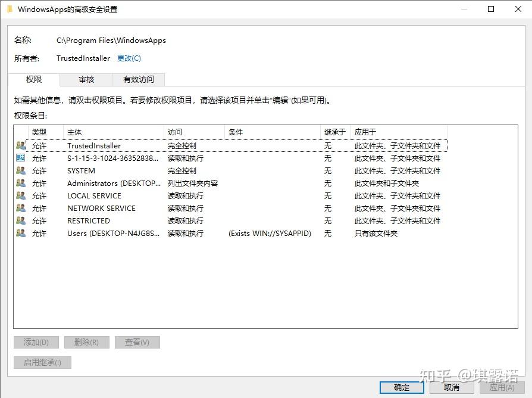Image resolution: width=532 pixels, height=398 pixels.
Task: Click 完全控制 in the SYSTEM row
Action: point(182,171)
